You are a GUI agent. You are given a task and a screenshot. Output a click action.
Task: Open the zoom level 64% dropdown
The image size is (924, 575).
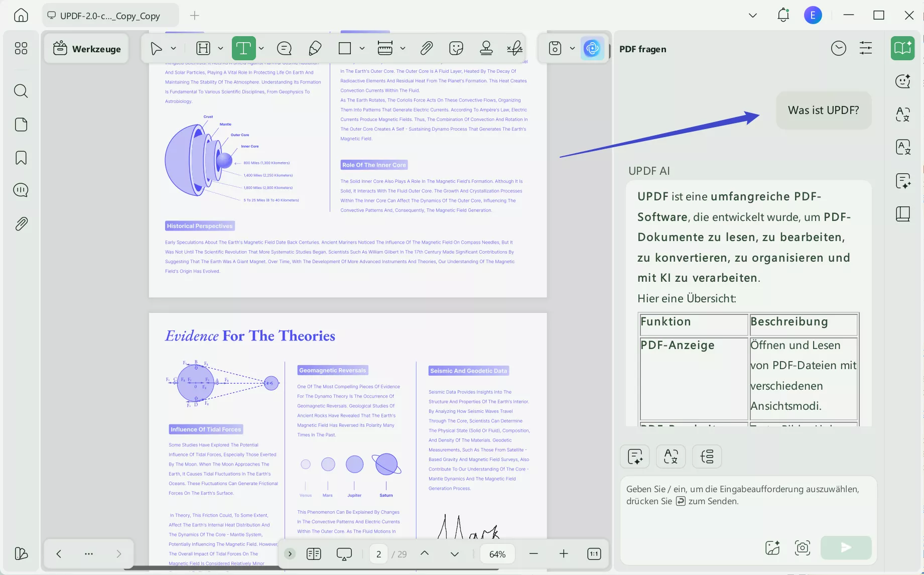[x=497, y=554]
